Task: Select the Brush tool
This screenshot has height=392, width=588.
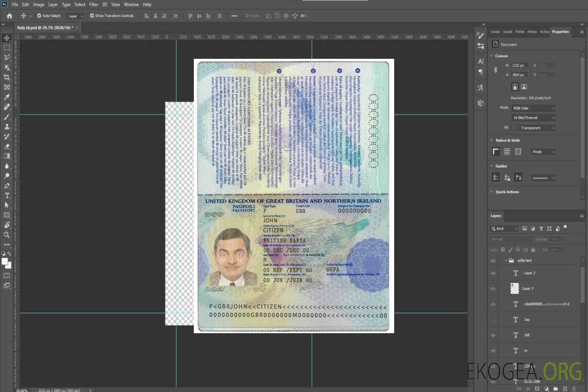Action: click(x=7, y=117)
